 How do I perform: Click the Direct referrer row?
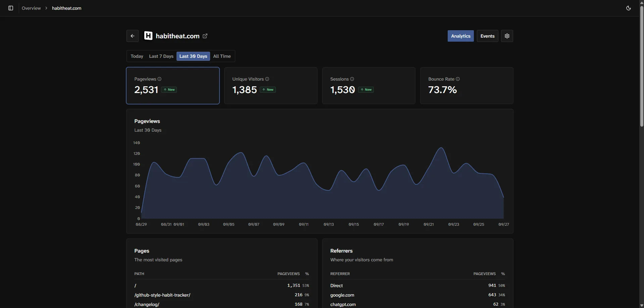coord(417,285)
